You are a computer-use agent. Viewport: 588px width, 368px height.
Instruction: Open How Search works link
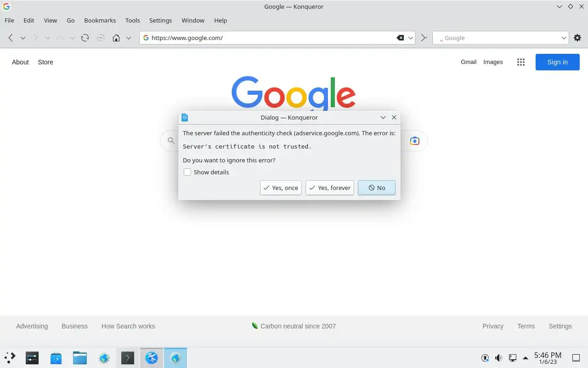coord(128,326)
